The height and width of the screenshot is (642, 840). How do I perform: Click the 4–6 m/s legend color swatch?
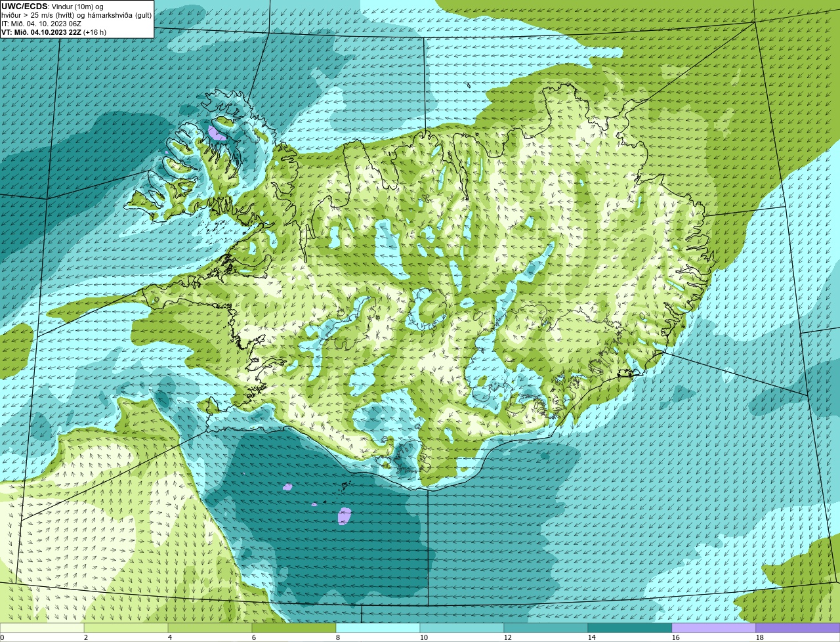pyautogui.click(x=211, y=628)
